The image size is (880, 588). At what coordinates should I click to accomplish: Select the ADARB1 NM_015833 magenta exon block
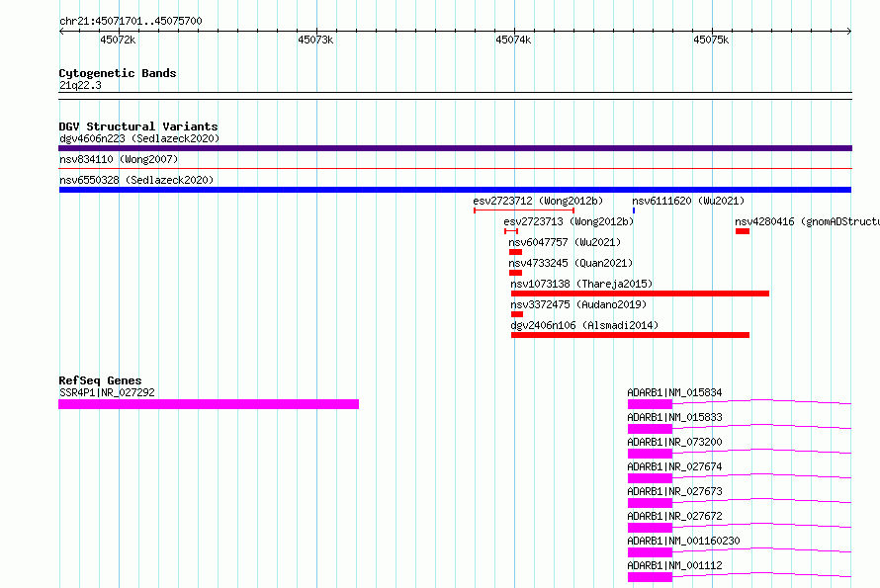point(650,429)
